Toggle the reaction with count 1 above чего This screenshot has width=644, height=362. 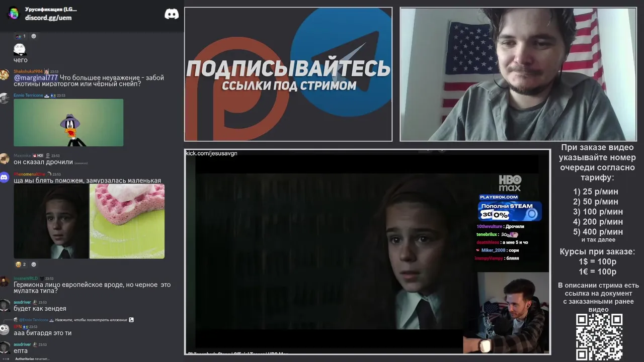(21, 36)
